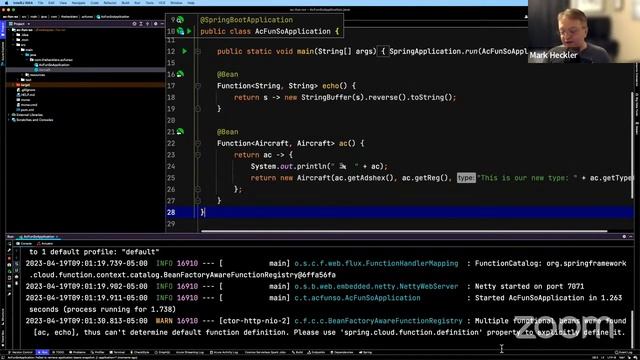Collapse lambda fold on line 23
The image size is (640, 360).
198,155
